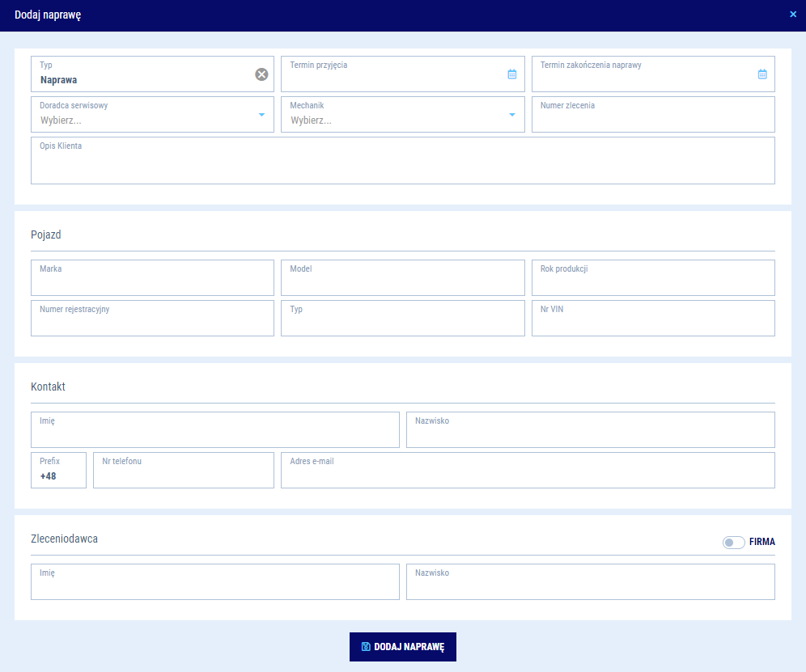
Task: Open calendar for Termin zakończenia naprawy
Action: 761,74
